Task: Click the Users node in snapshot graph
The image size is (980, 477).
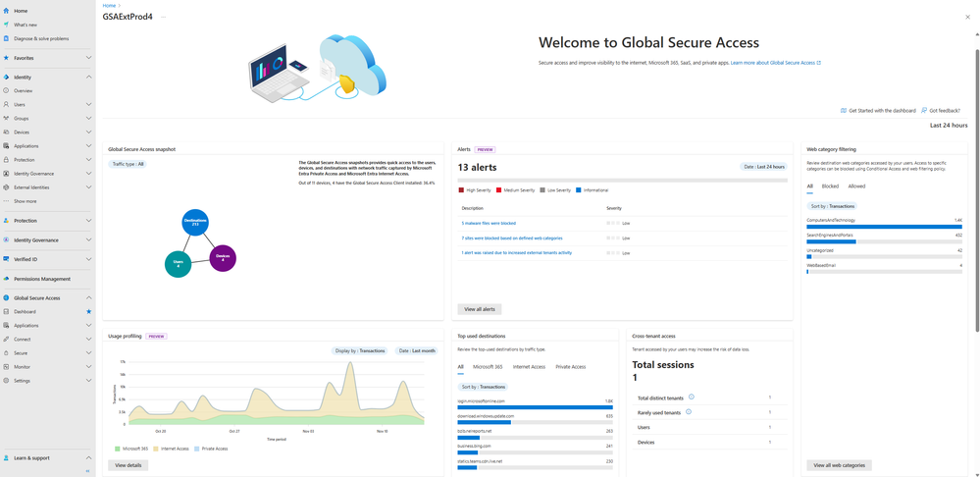Action: pos(179,264)
